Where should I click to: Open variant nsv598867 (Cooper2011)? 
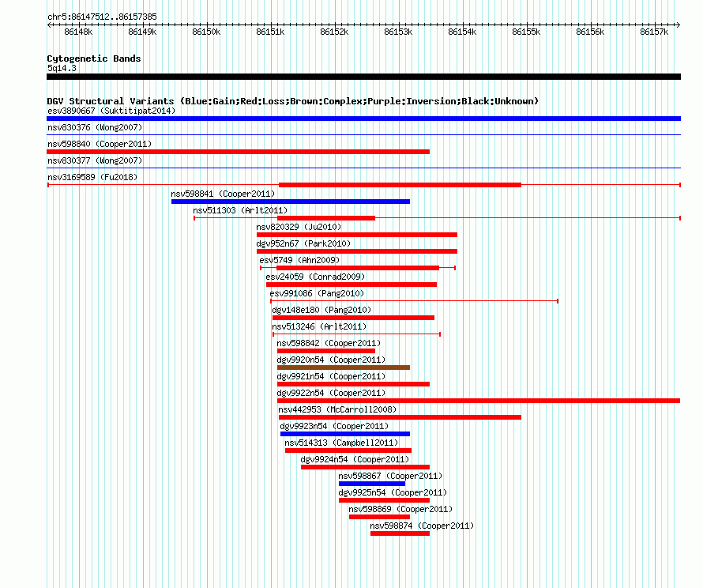click(390, 476)
